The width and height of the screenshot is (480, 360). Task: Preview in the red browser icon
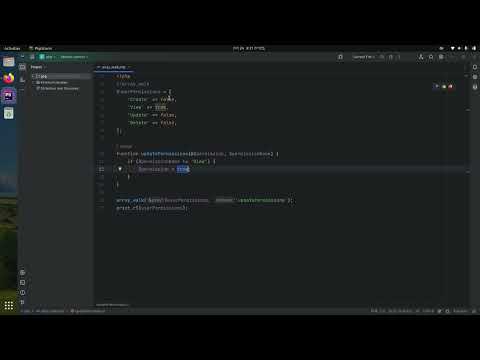(451, 87)
